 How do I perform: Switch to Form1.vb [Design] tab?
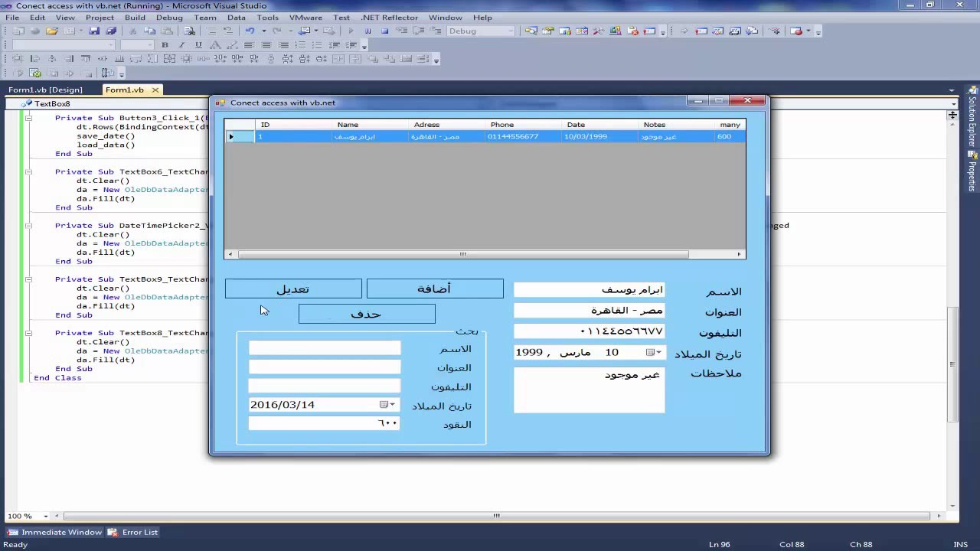point(45,90)
